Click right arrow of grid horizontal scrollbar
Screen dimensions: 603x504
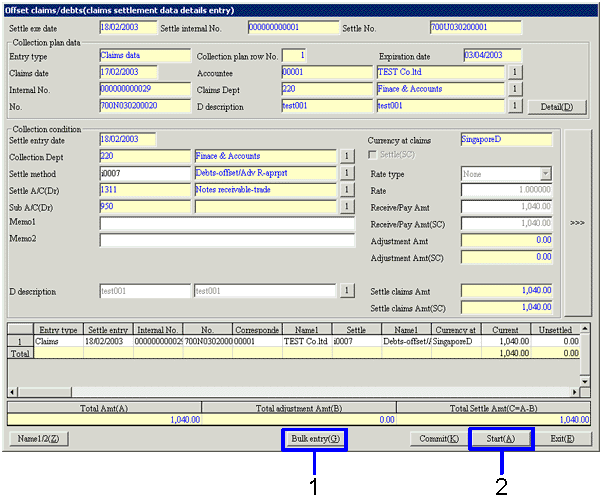(x=573, y=392)
